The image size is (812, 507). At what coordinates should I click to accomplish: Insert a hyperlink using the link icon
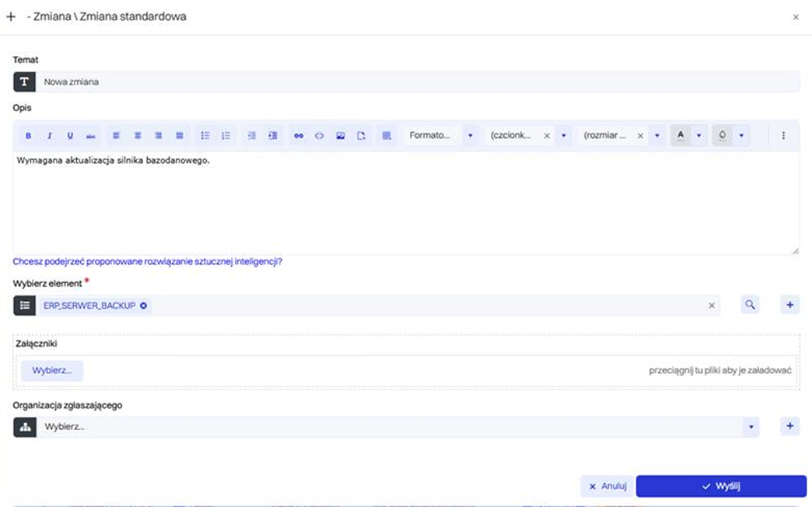pos(299,135)
